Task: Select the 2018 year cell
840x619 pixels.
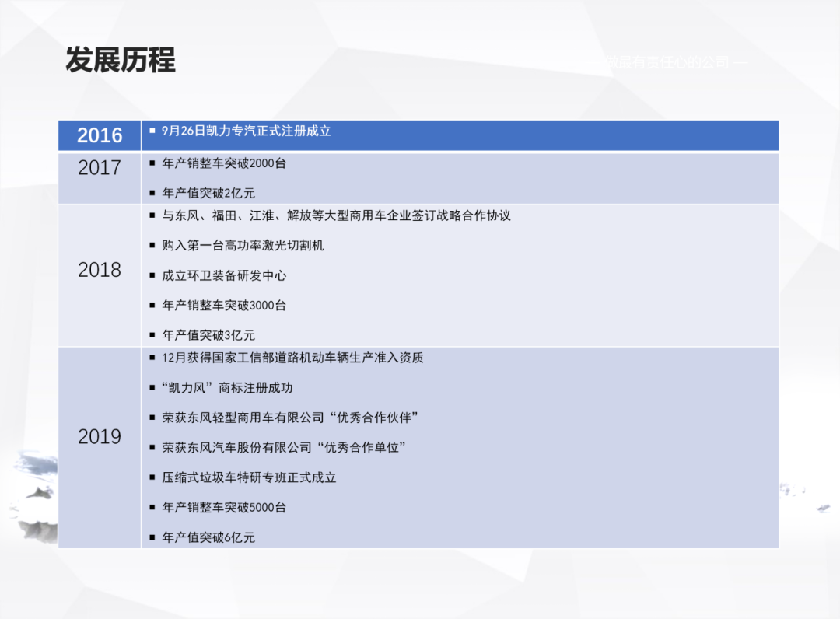Action: (100, 270)
